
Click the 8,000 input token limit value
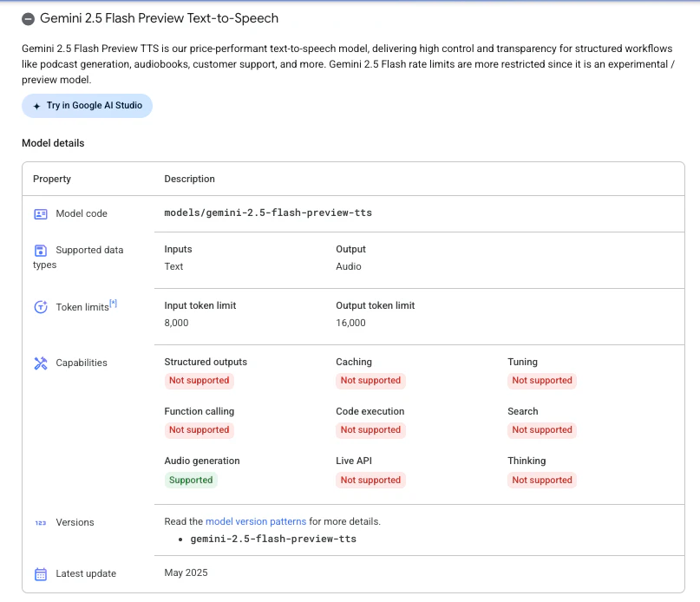tap(176, 323)
